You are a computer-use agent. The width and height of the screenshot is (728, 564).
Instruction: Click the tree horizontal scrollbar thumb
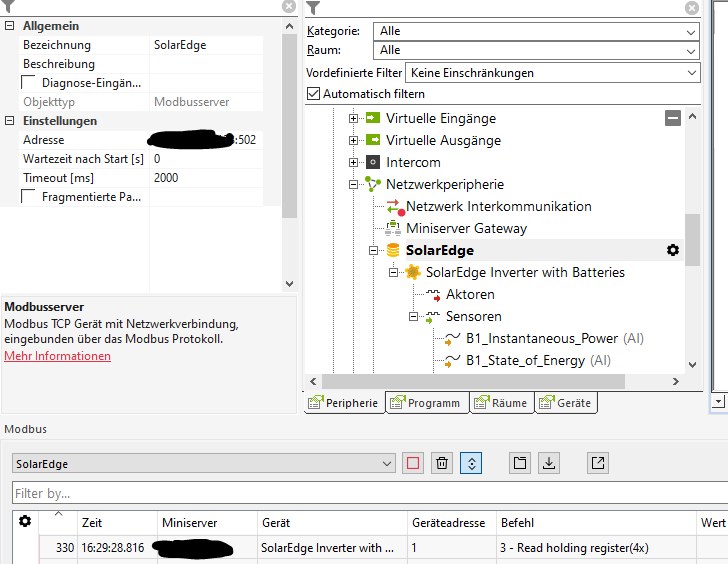(x=473, y=382)
